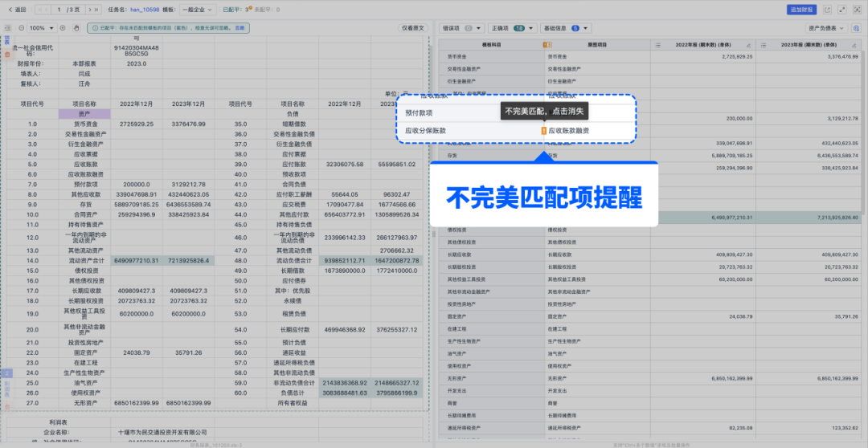The width and height of the screenshot is (868, 448).
Task: Select the hand pan tool
Action: (x=76, y=27)
